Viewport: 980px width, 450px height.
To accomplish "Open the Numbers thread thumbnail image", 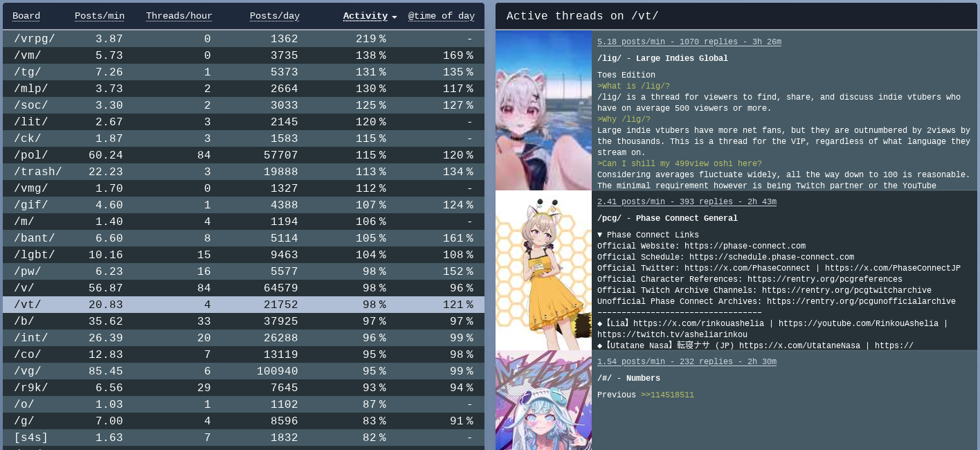I will [x=544, y=400].
